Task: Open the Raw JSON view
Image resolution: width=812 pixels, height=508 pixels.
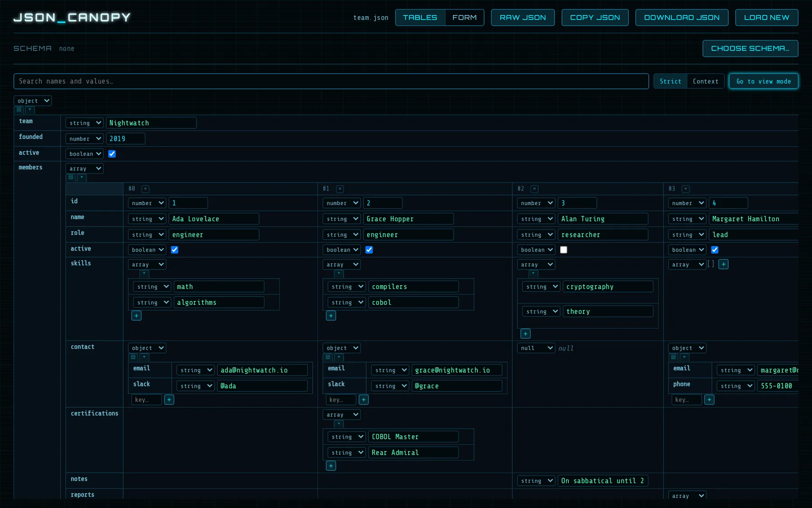Action: click(x=523, y=18)
